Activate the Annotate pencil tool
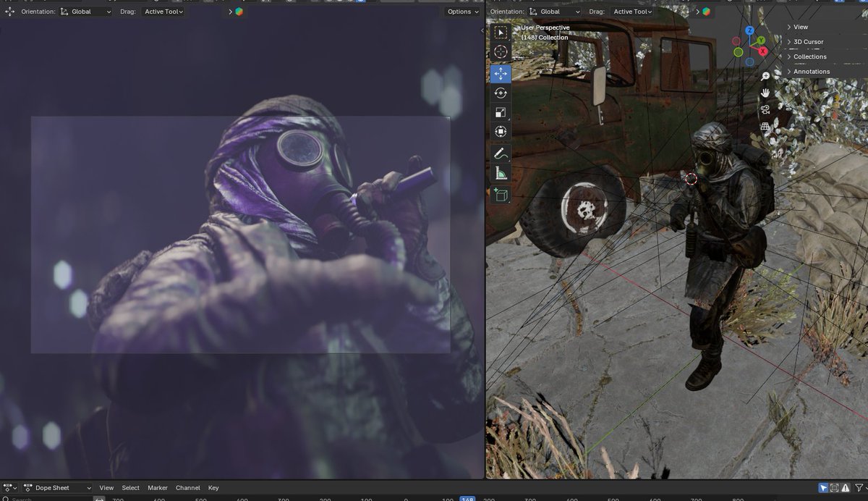The width and height of the screenshot is (868, 501). click(501, 153)
